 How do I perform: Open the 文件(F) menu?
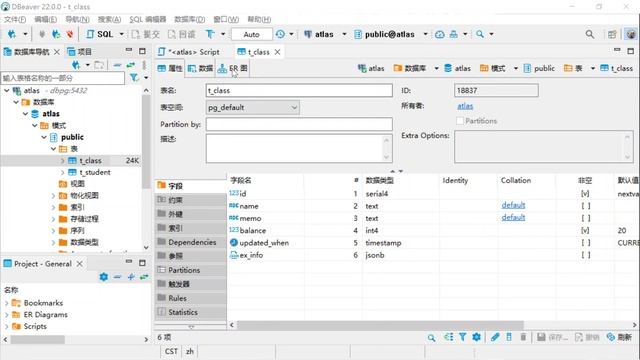pyautogui.click(x=15, y=19)
